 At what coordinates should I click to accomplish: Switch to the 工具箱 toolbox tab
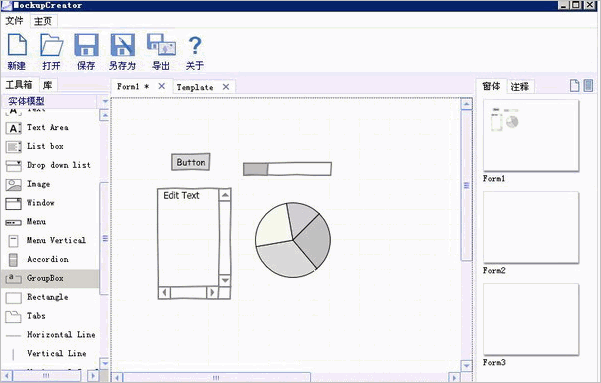[19, 85]
